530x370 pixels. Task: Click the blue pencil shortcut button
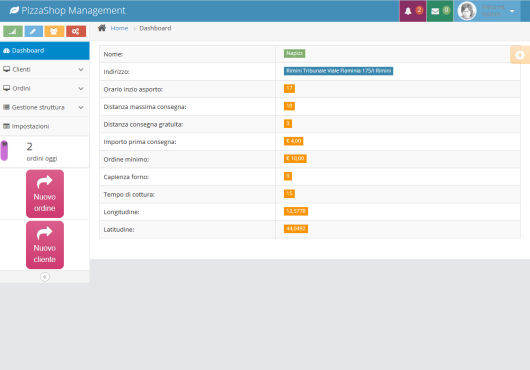pyautogui.click(x=33, y=31)
